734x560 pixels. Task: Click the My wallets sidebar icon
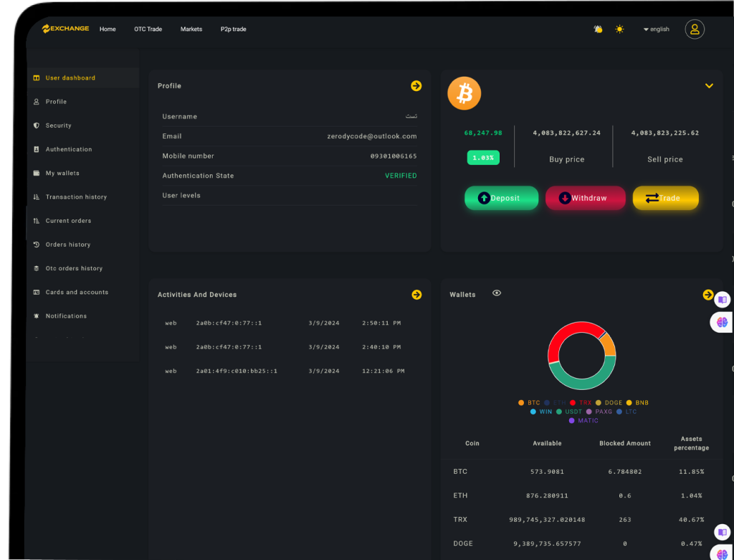[37, 174]
